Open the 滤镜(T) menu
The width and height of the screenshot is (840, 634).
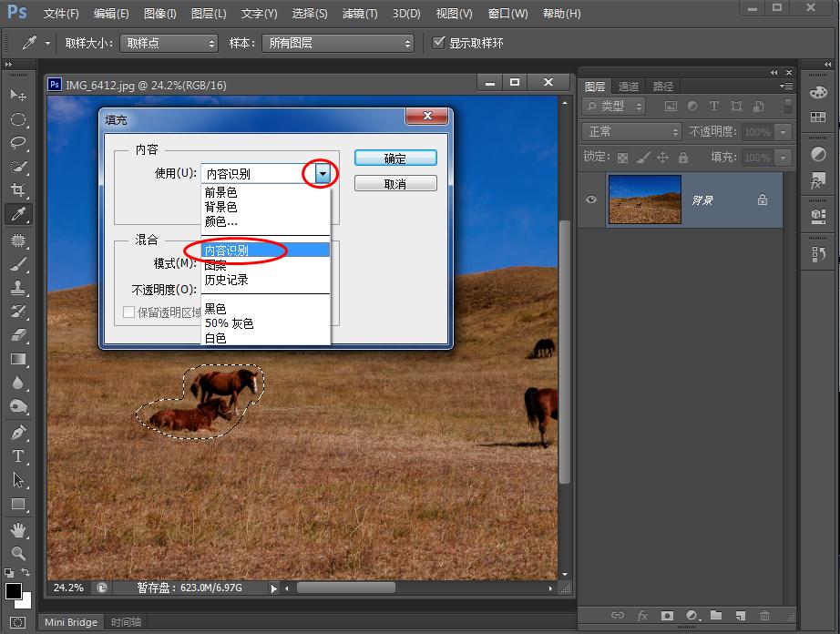360,14
